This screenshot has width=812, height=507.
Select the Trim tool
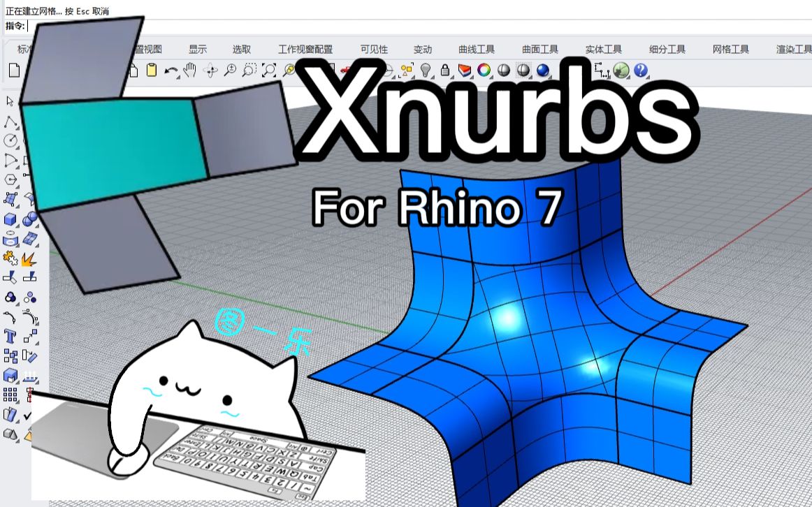click(10, 278)
